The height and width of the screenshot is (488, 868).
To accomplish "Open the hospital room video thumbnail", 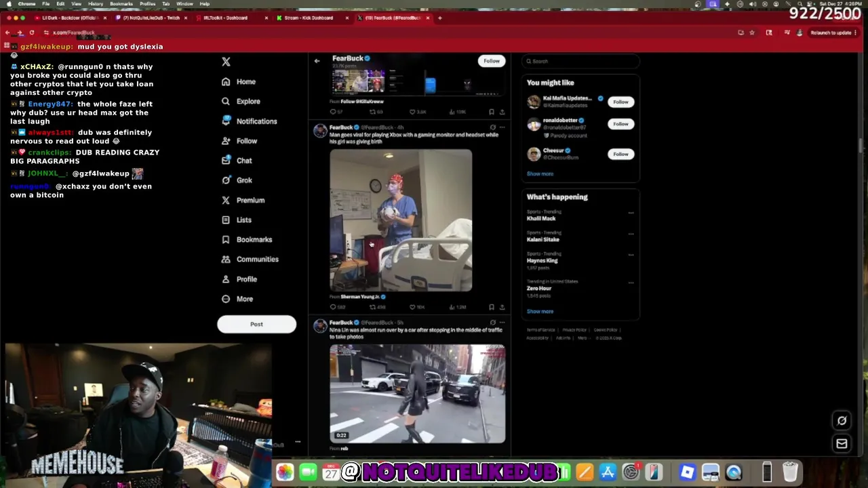I will tap(401, 220).
